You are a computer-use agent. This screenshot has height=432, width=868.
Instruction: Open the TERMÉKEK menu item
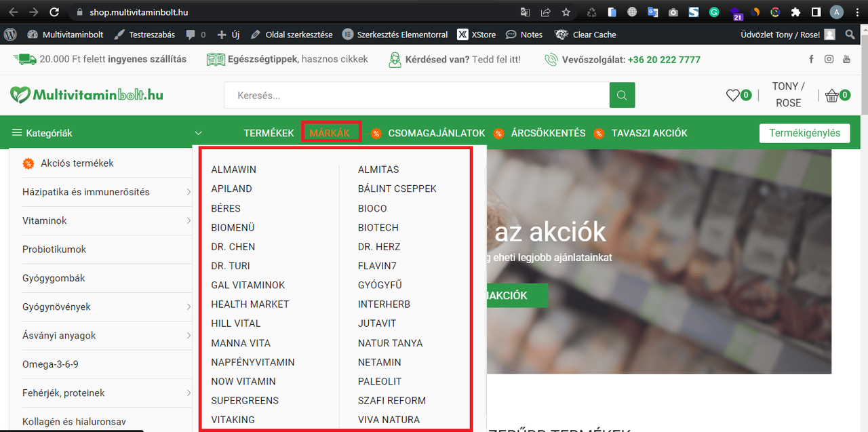[269, 133]
